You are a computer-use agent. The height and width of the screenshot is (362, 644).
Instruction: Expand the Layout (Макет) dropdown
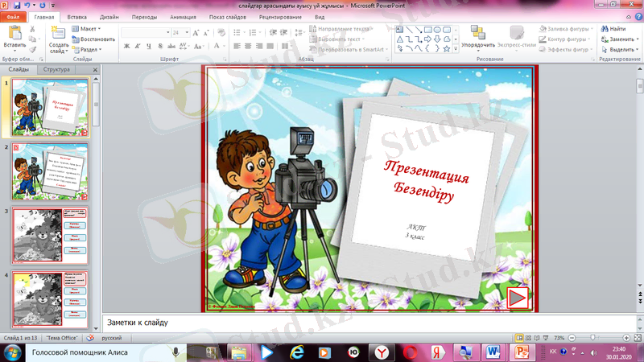[x=89, y=29]
